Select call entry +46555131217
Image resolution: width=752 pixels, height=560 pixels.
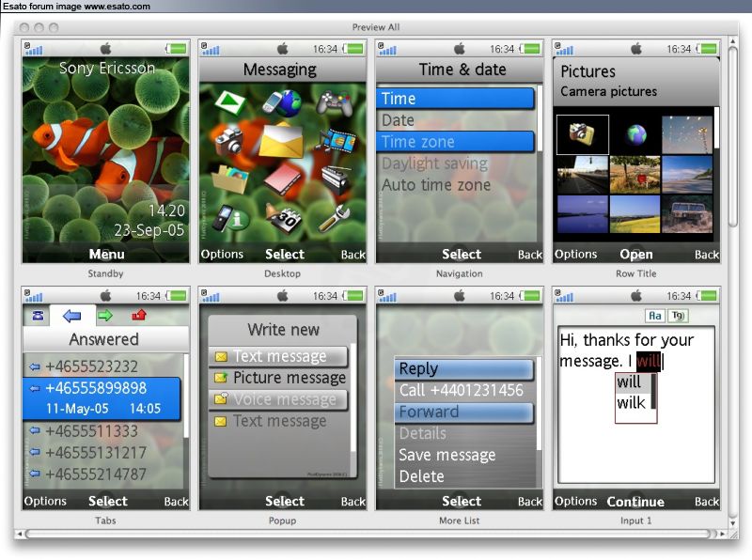tap(102, 453)
